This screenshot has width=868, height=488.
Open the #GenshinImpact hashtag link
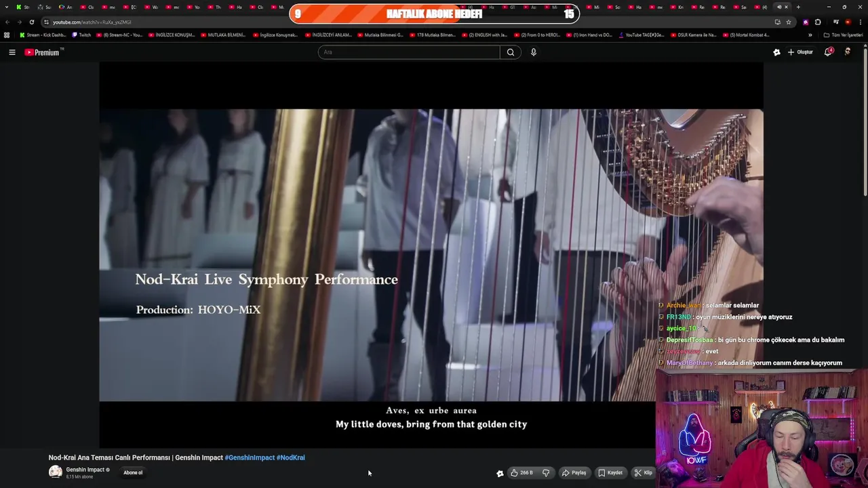tap(250, 457)
